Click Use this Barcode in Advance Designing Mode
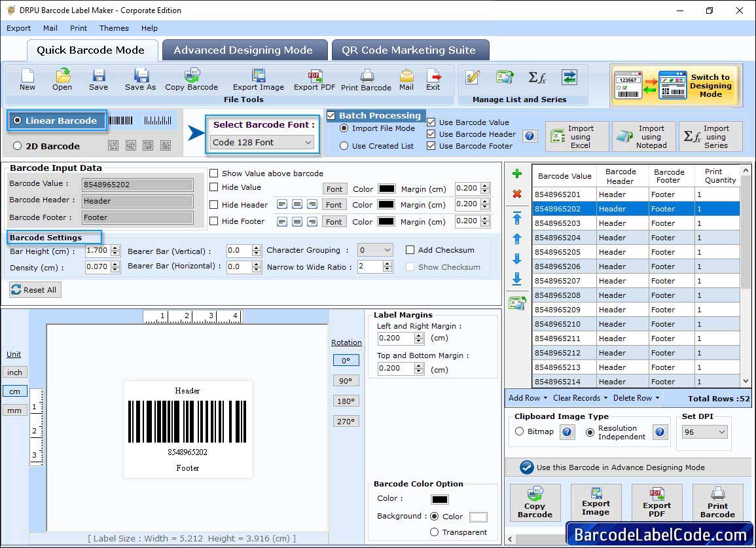Screen dimensions: 756x548 (x=628, y=467)
